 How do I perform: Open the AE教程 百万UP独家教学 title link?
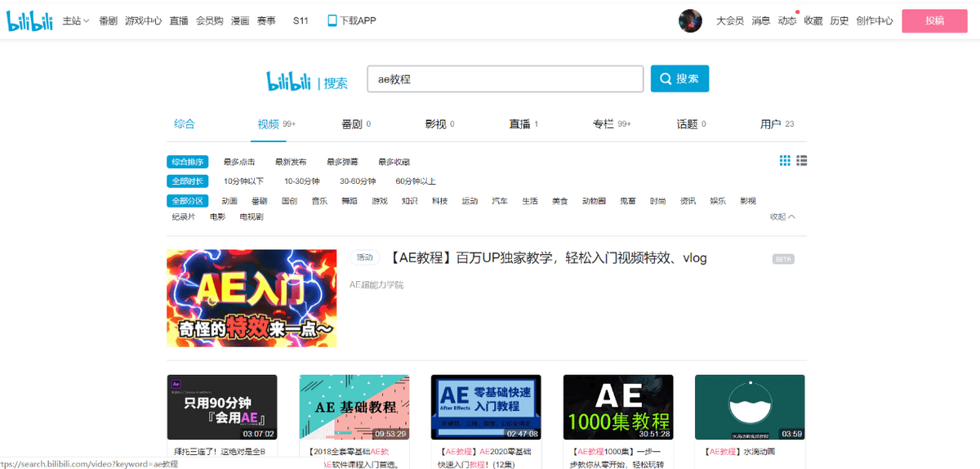pyautogui.click(x=548, y=258)
